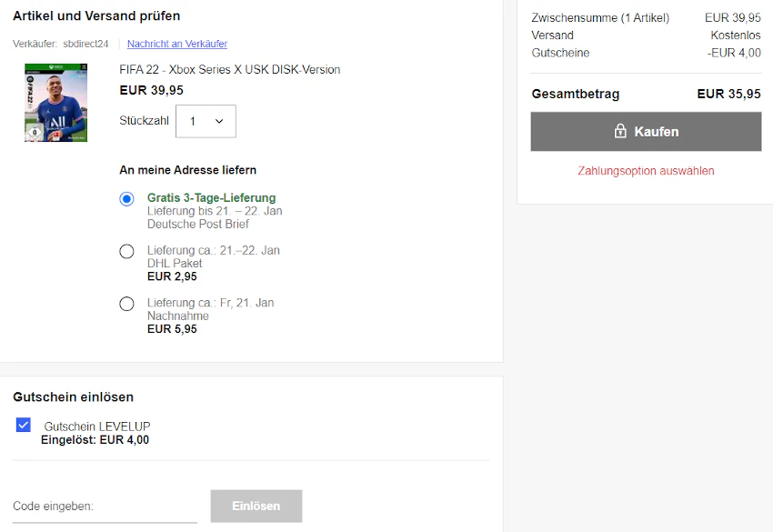Select Gratis 3-Tage-Lieferung shipping option
The width and height of the screenshot is (773, 532).
pyautogui.click(x=126, y=198)
